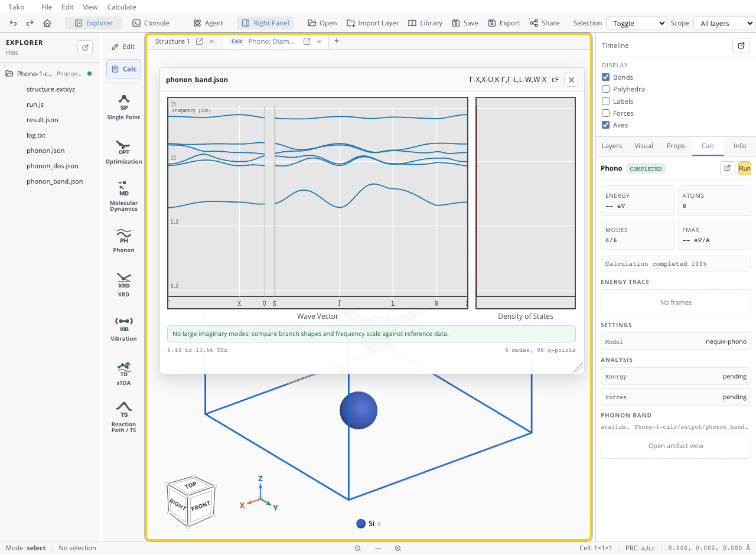Open the Scope All layers dropdown

click(724, 23)
